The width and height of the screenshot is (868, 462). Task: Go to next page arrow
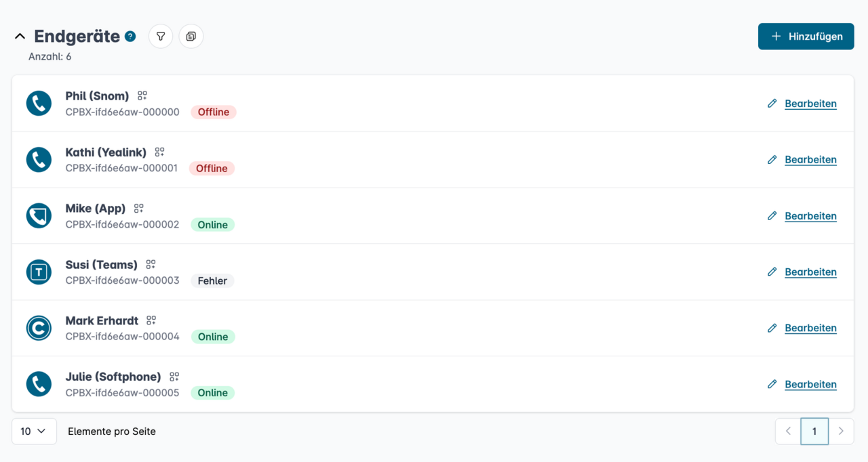(841, 432)
